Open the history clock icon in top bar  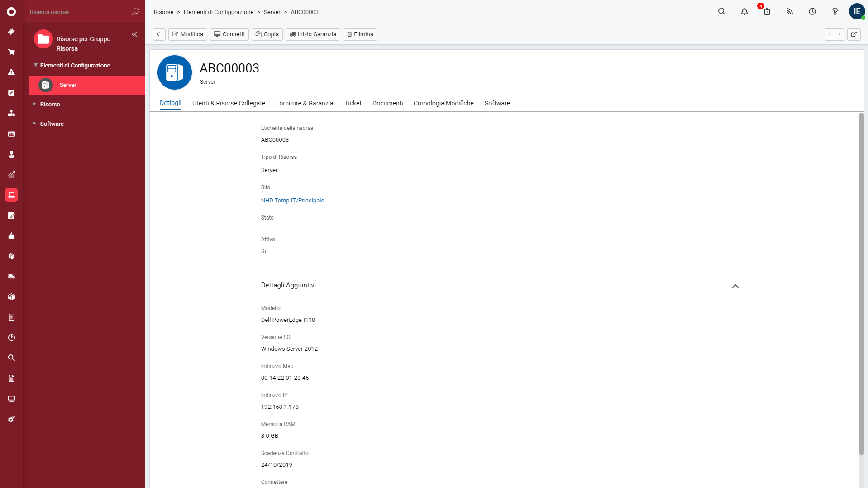click(812, 12)
